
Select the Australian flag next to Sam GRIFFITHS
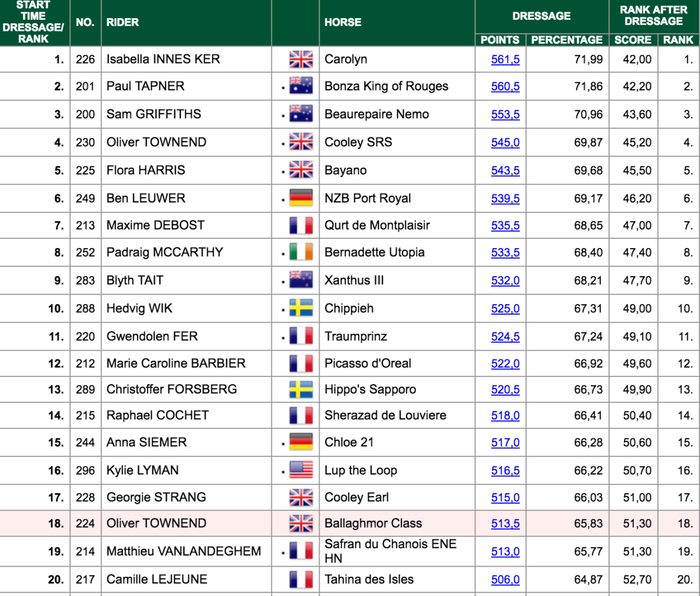coord(301,114)
